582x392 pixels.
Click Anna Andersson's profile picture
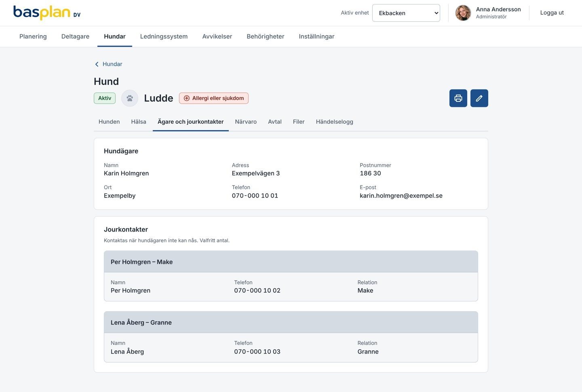pyautogui.click(x=463, y=13)
